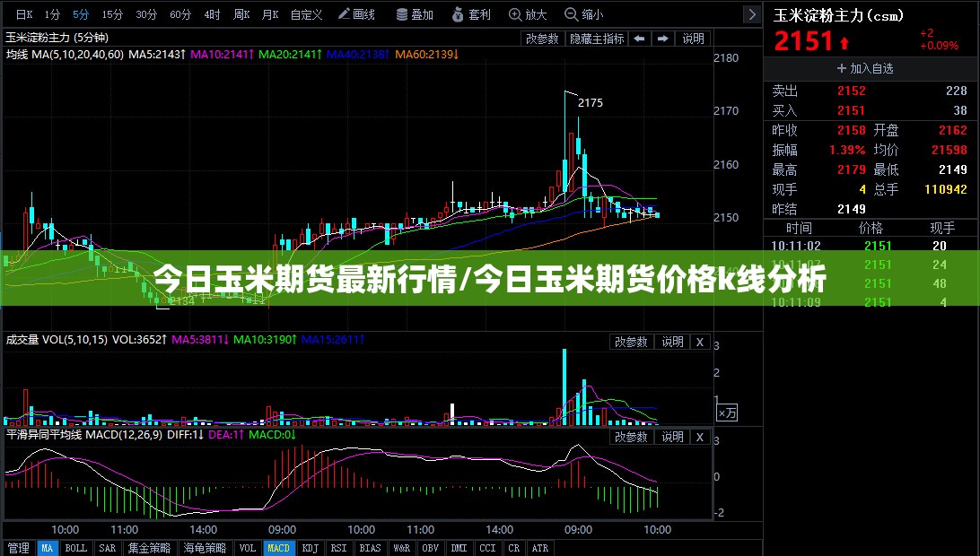Select the 60分 time period
This screenshot has width=980, height=556.
pos(180,14)
